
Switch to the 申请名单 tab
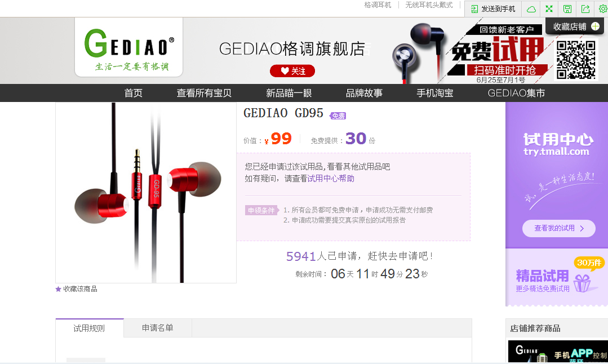(x=157, y=328)
